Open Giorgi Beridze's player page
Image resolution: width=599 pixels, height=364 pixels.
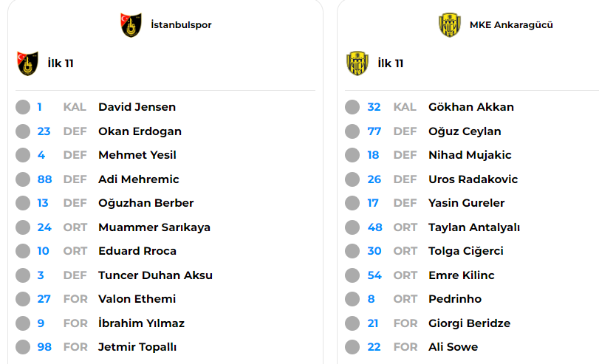pos(469,323)
